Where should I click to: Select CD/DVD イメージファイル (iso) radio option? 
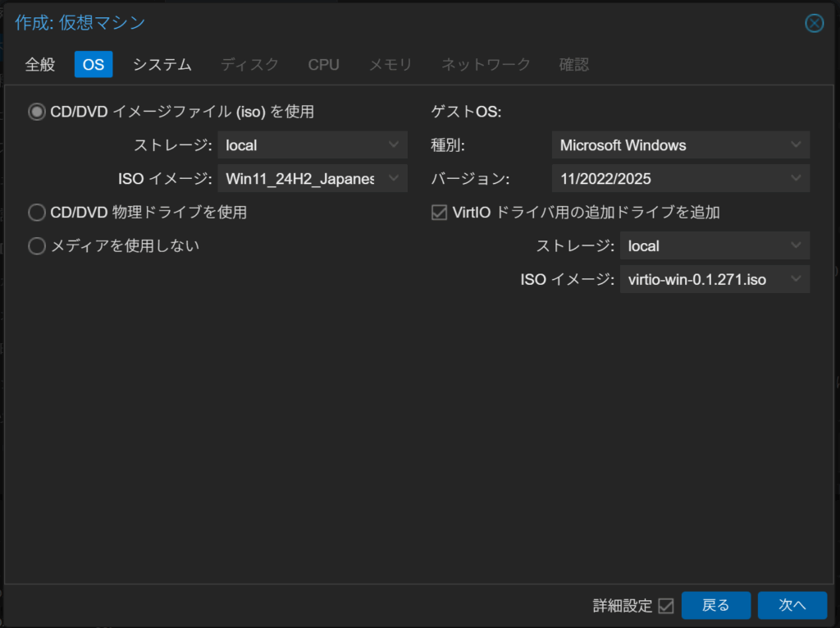(37, 112)
